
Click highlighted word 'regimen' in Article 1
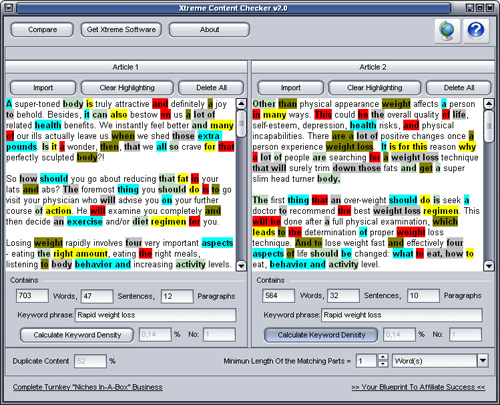click(168, 222)
